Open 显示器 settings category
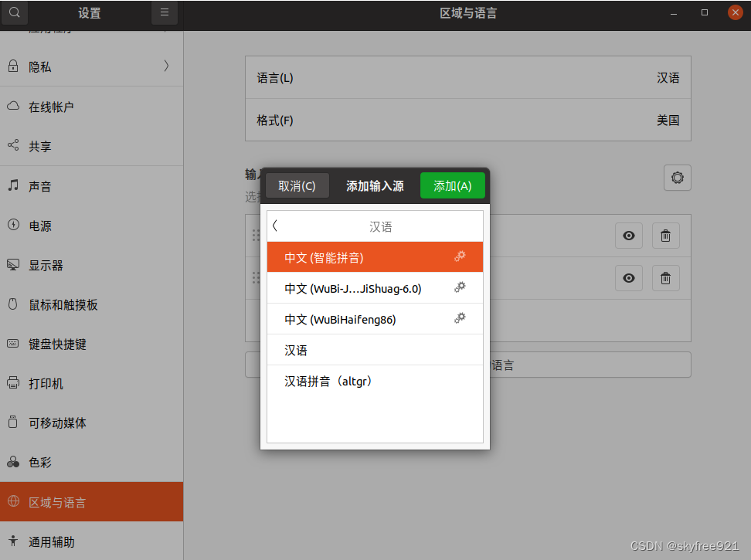Image resolution: width=751 pixels, height=560 pixels. coord(91,265)
